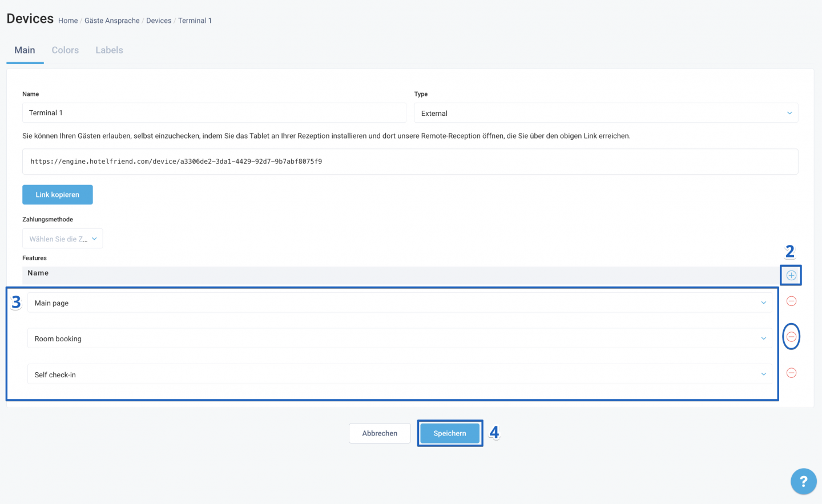Click the plus icon to add feature
The image size is (822, 504).
tap(791, 275)
